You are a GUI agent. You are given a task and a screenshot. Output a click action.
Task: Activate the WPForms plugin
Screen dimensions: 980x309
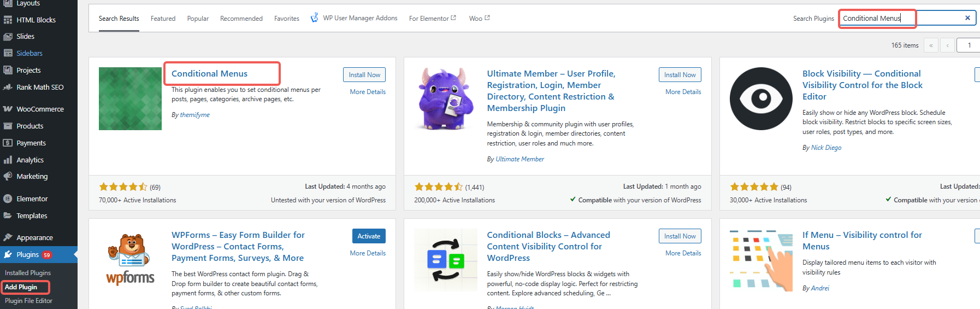[369, 236]
